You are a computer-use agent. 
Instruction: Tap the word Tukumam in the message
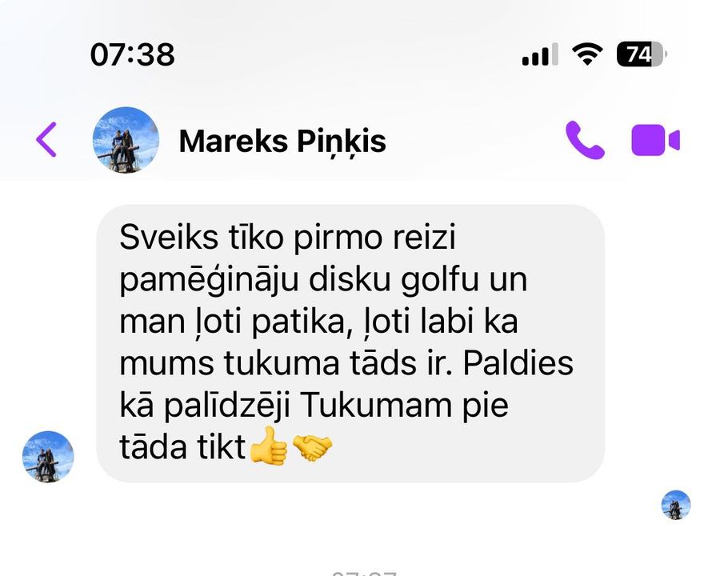(x=377, y=405)
